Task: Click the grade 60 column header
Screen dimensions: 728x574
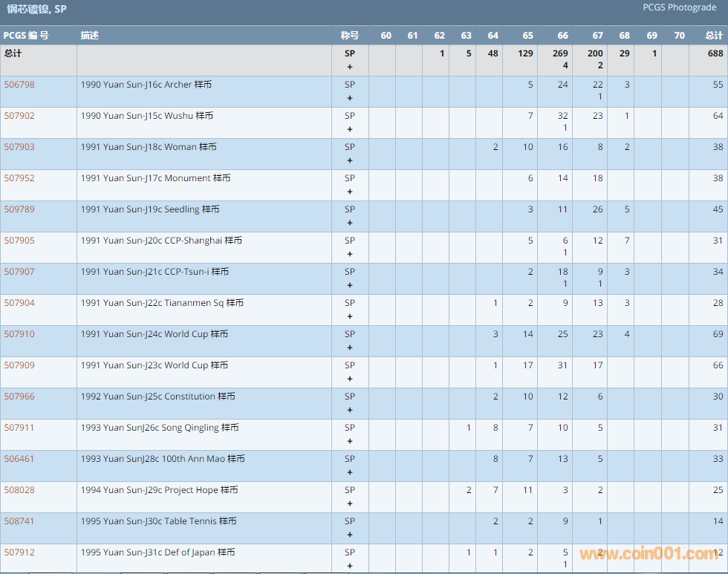Action: click(386, 36)
